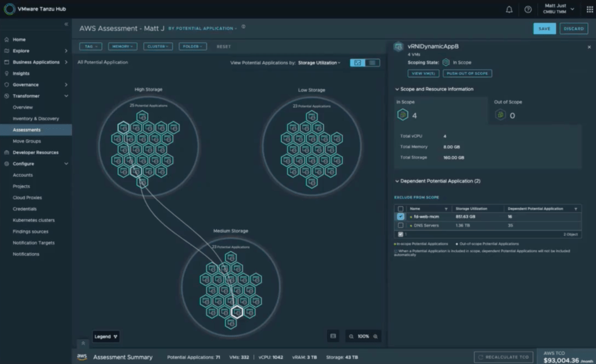Viewport: 596px width, 364px height.
Task: Go to Move Groups in sidebar
Action: 27,141
